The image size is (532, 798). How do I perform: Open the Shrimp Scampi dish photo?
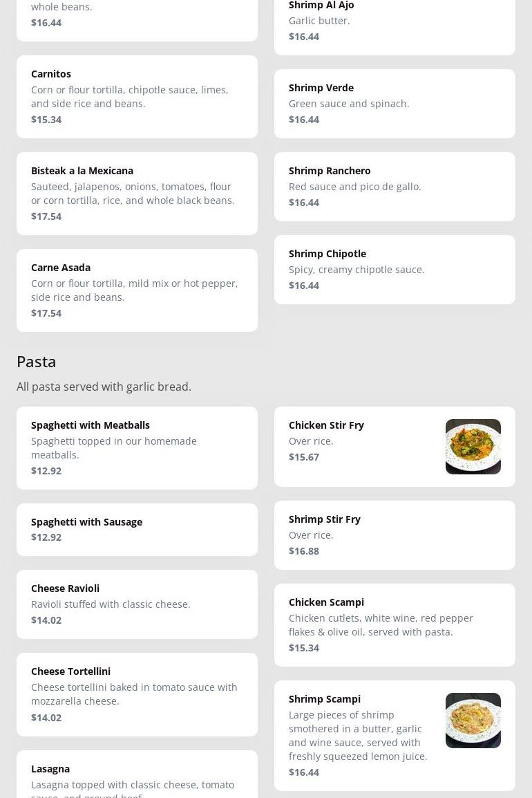(x=473, y=721)
